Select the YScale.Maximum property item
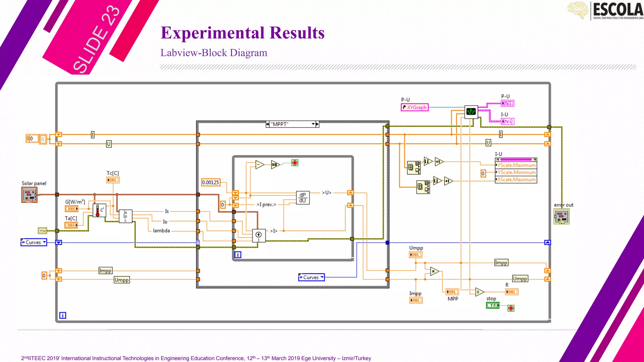Image resolution: width=644 pixels, height=362 pixels. point(516,165)
